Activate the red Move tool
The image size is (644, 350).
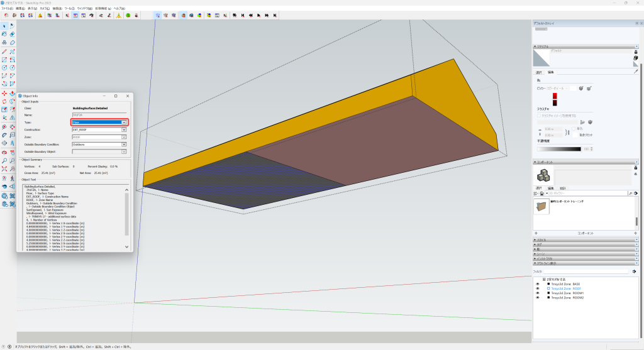click(4, 93)
